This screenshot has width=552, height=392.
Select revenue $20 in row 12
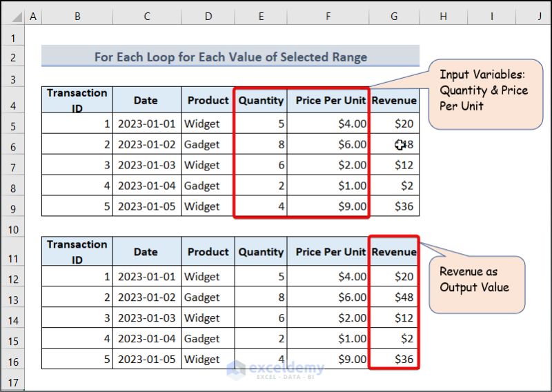[394, 276]
